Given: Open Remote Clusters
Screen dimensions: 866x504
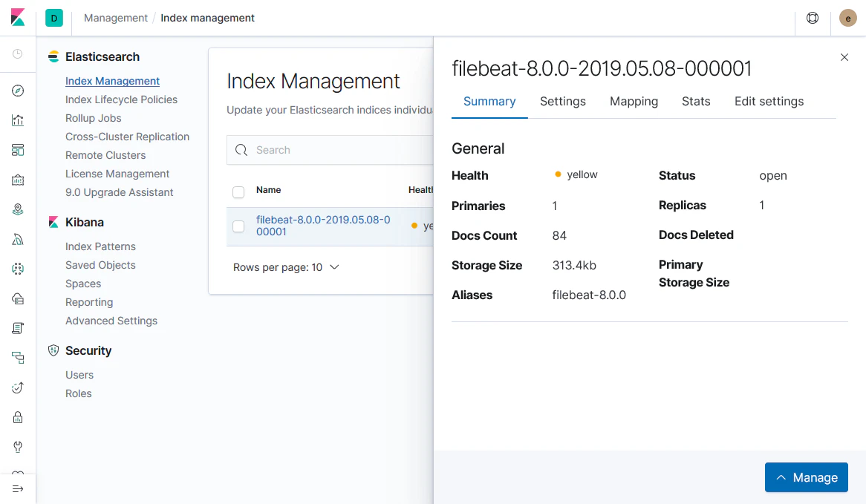Looking at the screenshot, I should point(105,155).
